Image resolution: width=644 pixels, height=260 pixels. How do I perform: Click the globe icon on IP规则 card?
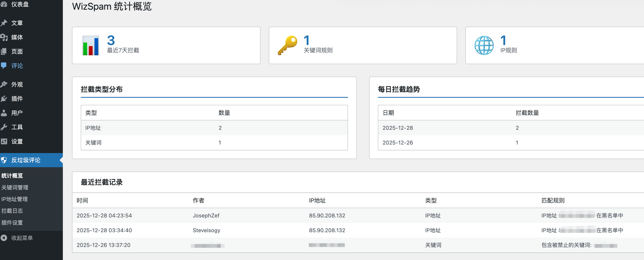click(484, 45)
